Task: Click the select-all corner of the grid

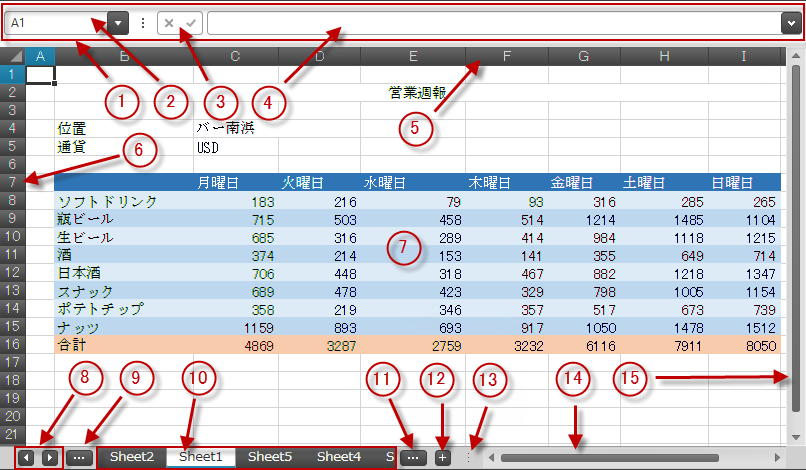Action: tap(12, 57)
